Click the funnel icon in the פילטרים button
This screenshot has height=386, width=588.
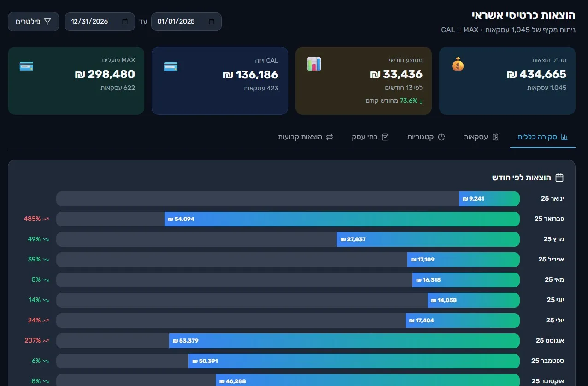pos(47,22)
